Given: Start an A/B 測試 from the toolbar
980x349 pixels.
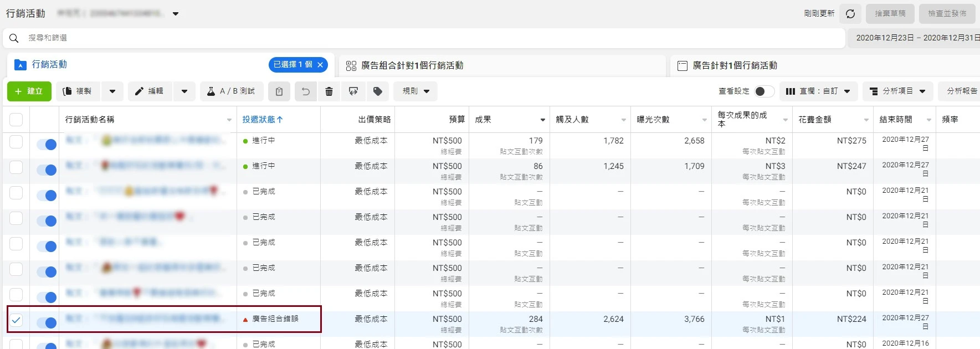Looking at the screenshot, I should 231,91.
